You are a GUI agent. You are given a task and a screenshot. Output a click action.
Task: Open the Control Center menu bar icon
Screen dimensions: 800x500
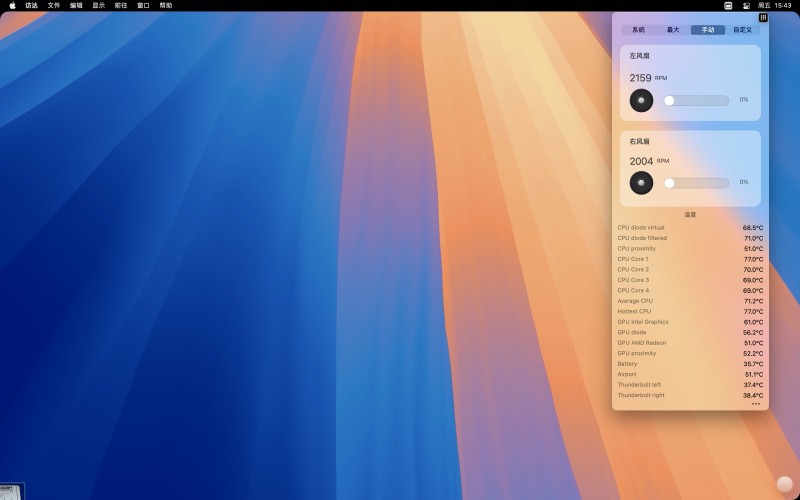746,6
